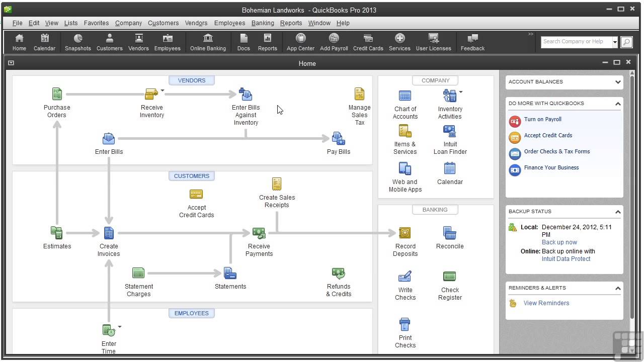The width and height of the screenshot is (644, 362).
Task: Click the Receive Inventory icon
Action: tap(151, 94)
